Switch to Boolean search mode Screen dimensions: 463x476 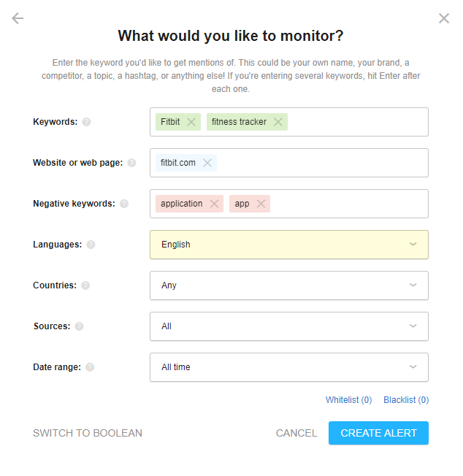point(88,433)
